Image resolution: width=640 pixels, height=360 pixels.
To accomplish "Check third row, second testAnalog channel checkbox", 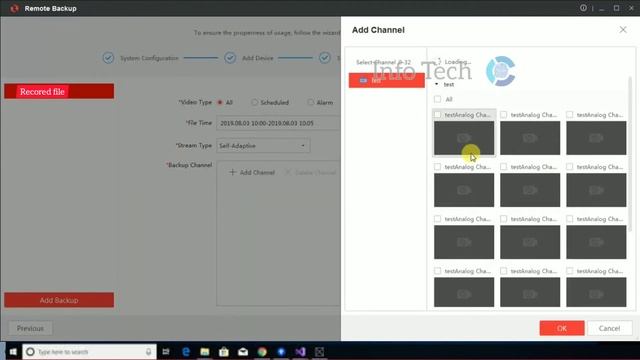I will [x=504, y=219].
